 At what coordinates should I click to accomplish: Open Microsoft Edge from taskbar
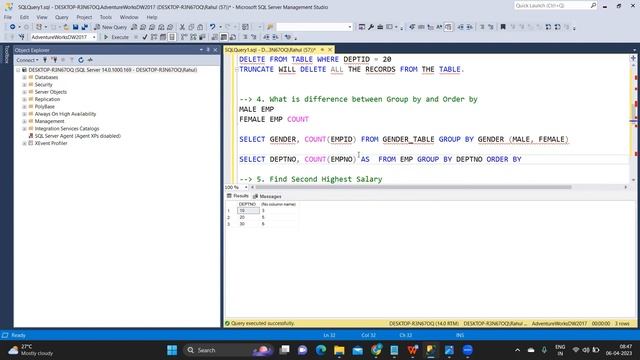click(321, 350)
